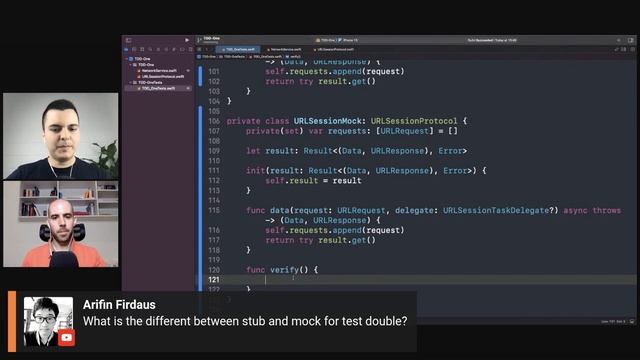Image resolution: width=640 pixels, height=360 pixels.
Task: Click the source control branch icon in toolbar
Action: pos(199,40)
